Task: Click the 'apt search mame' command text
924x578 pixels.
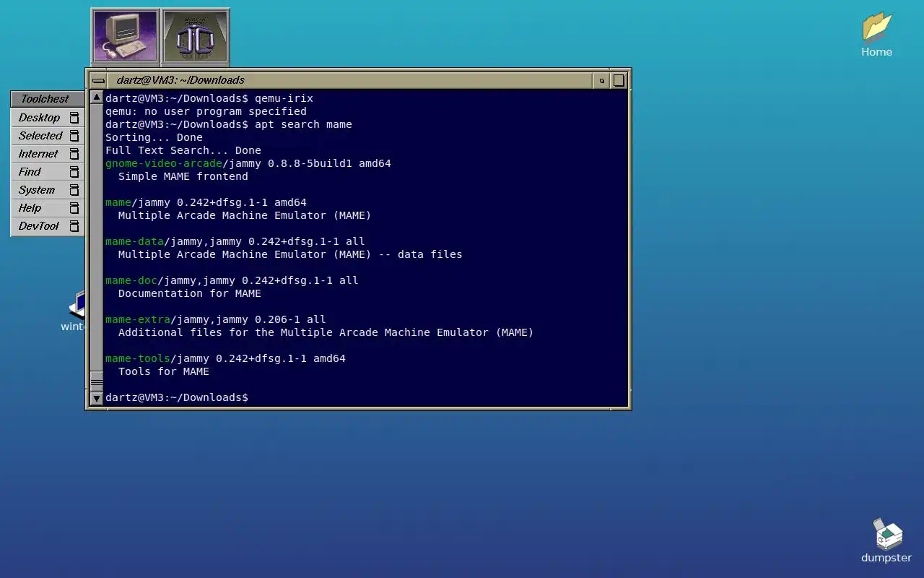Action: tap(303, 124)
